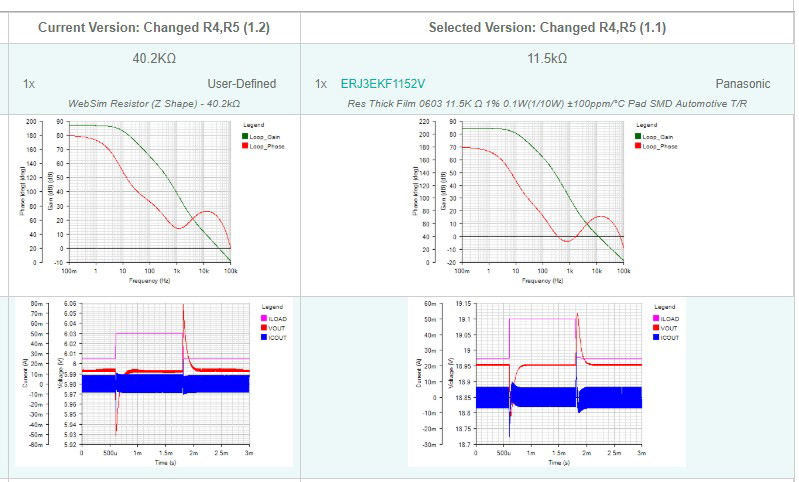Select the 'Selected Version: Changed R4,R5 (1.1)' header
Image resolution: width=799 pixels, height=482 pixels.
tap(547, 28)
